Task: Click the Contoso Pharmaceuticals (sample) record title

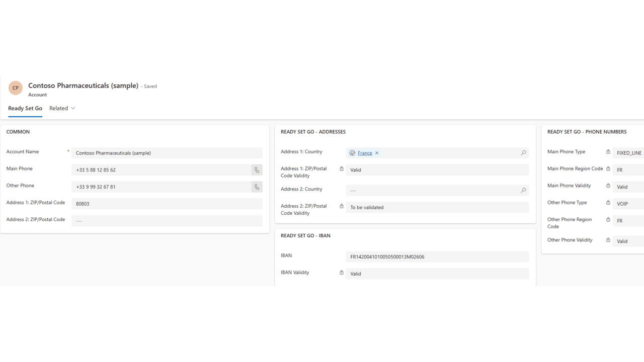Action: (x=83, y=85)
